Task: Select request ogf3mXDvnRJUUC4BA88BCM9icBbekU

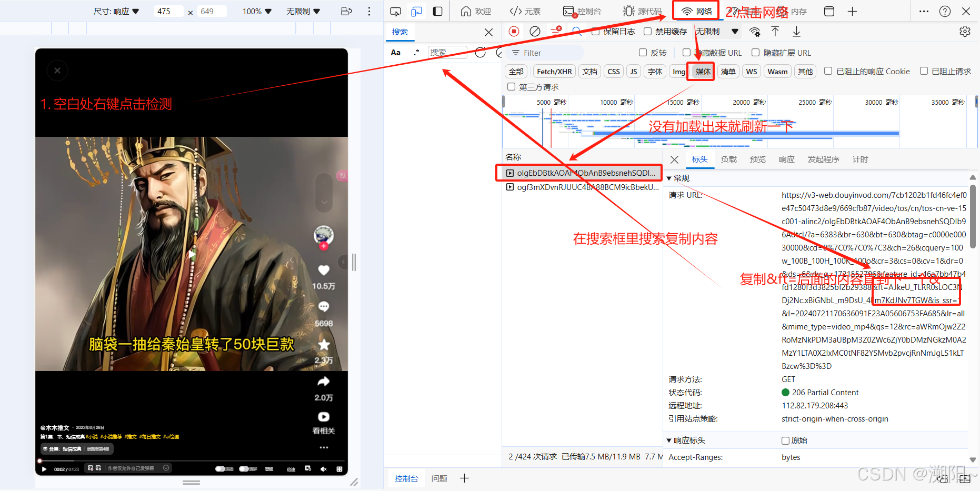Action: tap(582, 187)
